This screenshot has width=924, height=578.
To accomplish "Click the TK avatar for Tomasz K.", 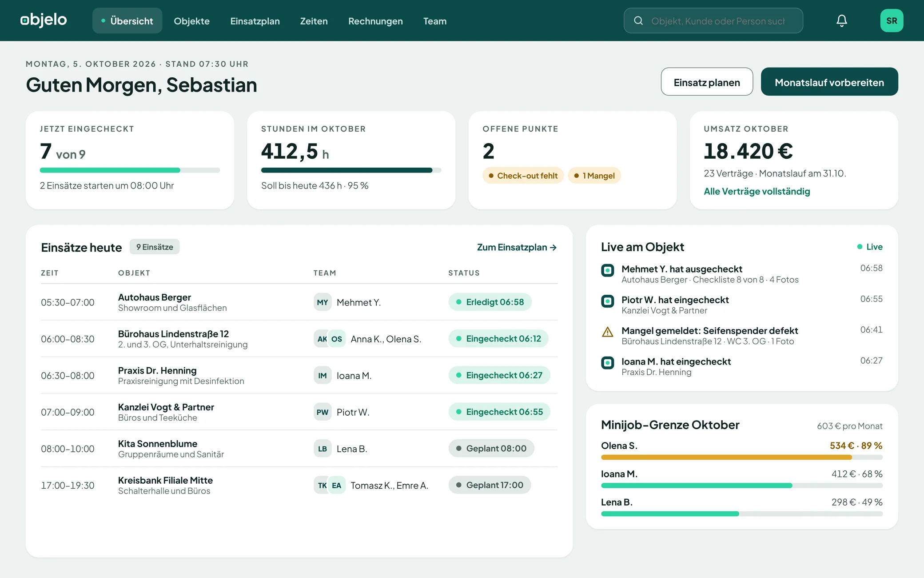I will click(x=322, y=486).
